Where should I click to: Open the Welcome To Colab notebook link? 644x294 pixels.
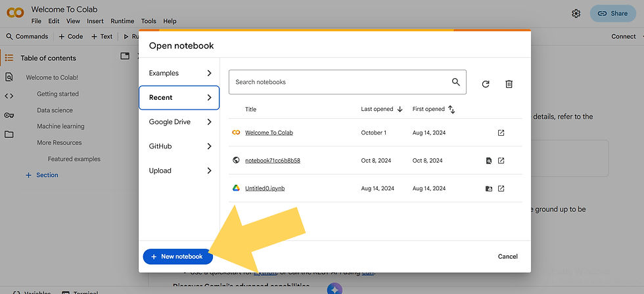pos(269,133)
